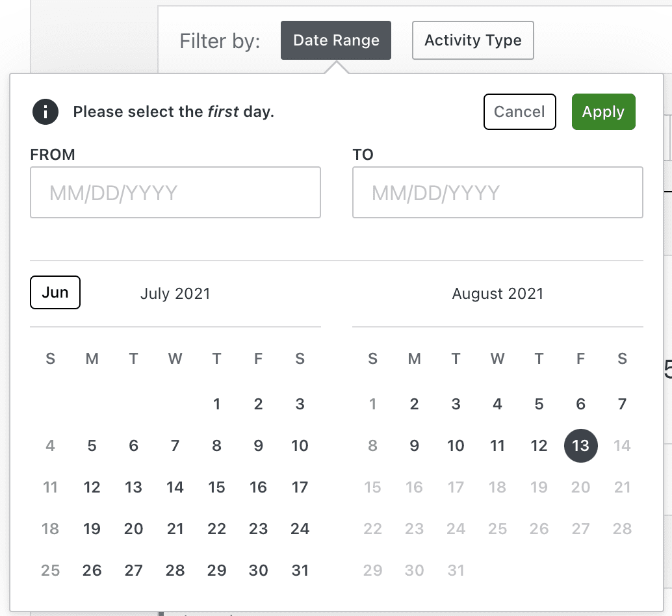Image resolution: width=672 pixels, height=616 pixels.
Task: Select July 31 on the calendar
Action: (300, 570)
